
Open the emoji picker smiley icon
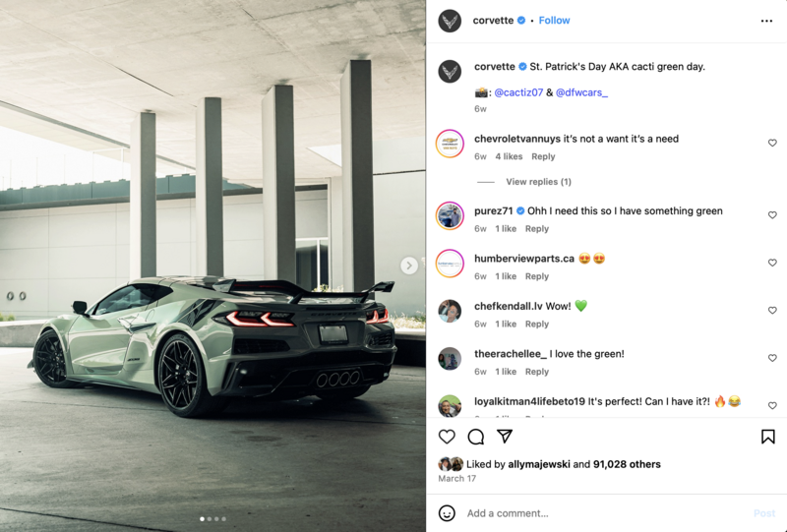click(447, 513)
